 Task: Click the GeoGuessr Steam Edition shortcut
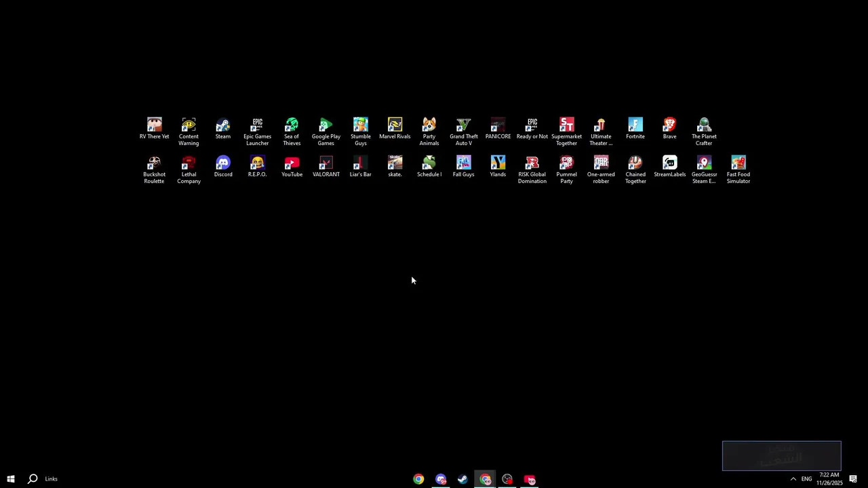coord(704,169)
